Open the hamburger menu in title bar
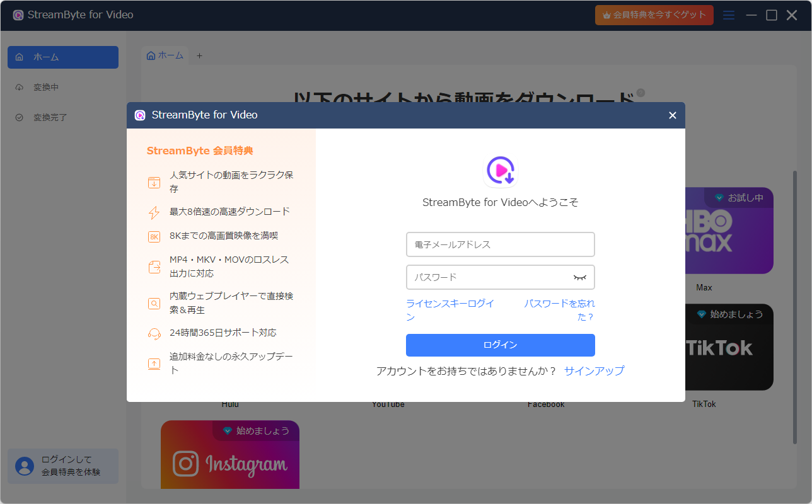 (729, 15)
